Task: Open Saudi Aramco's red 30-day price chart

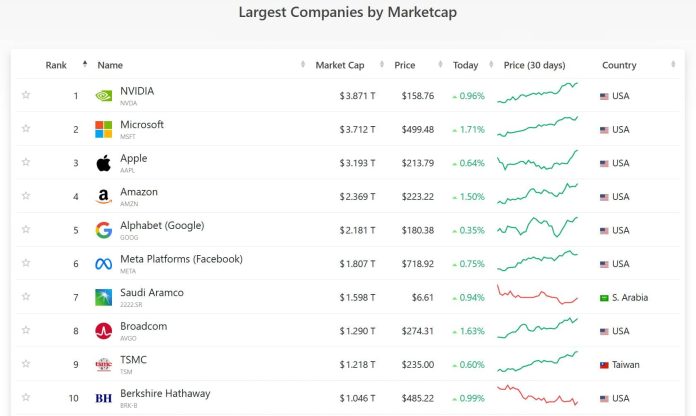Action: point(538,295)
